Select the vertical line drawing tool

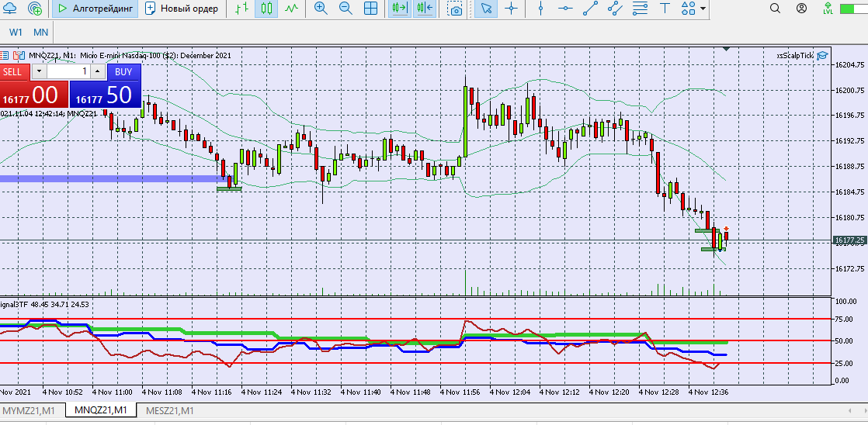(541, 9)
